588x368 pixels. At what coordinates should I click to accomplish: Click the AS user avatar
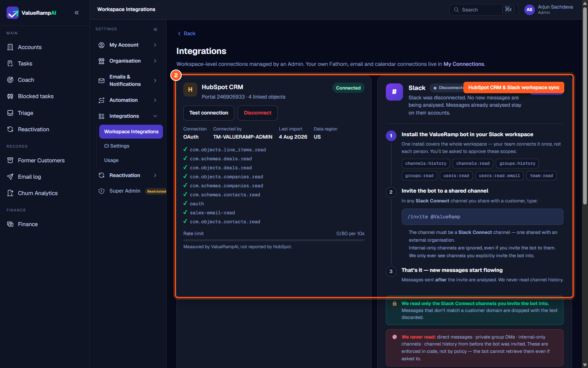530,10
